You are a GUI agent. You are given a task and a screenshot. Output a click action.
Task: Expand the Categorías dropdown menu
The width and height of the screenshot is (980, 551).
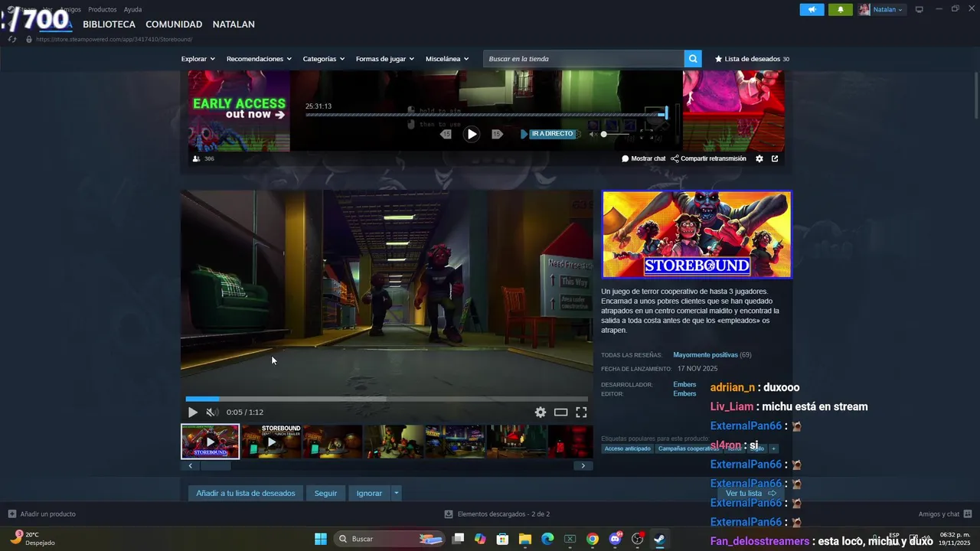(323, 59)
